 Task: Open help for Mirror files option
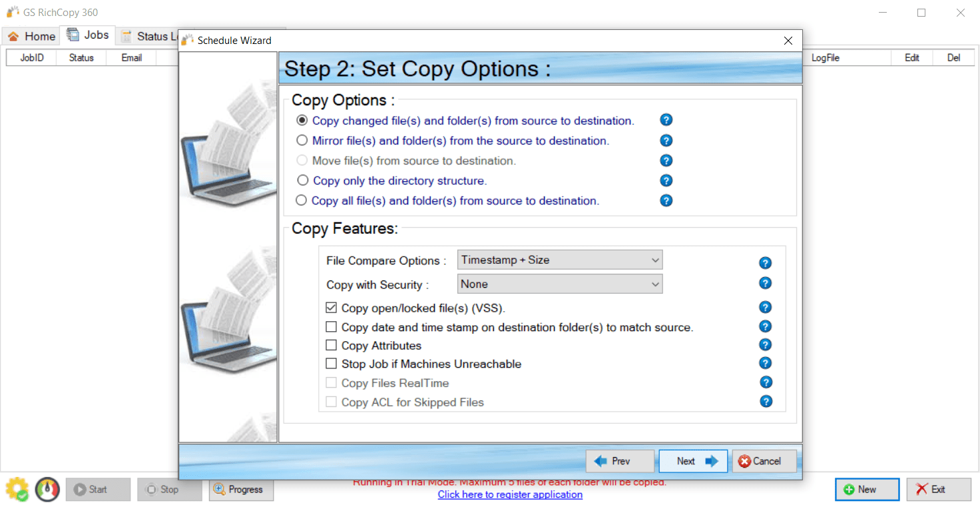point(666,141)
